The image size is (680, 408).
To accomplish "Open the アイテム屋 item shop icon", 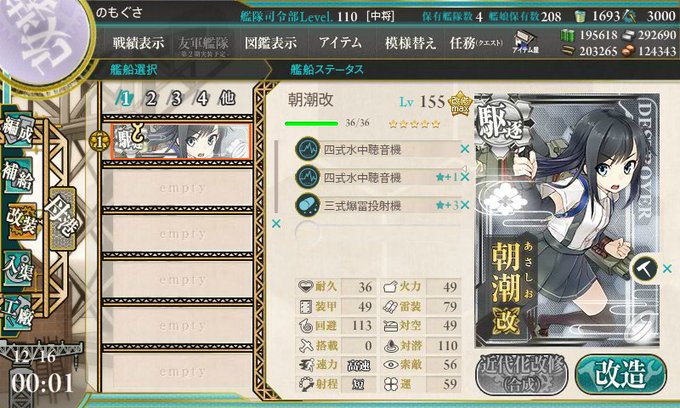I will click(x=525, y=42).
